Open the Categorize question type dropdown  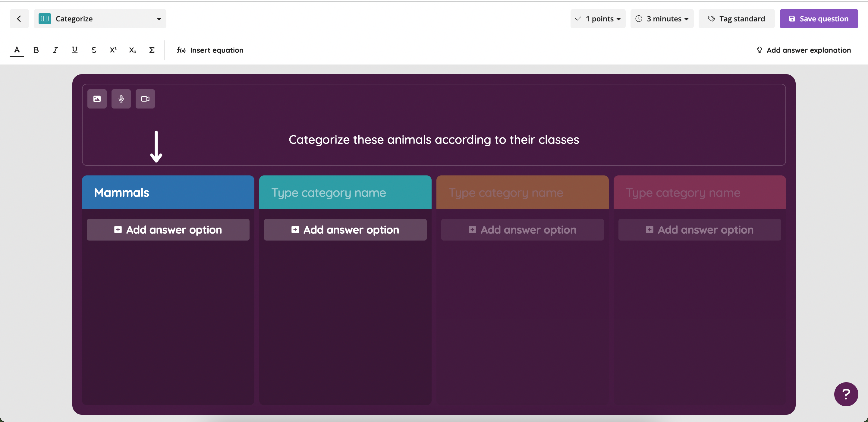click(x=100, y=19)
